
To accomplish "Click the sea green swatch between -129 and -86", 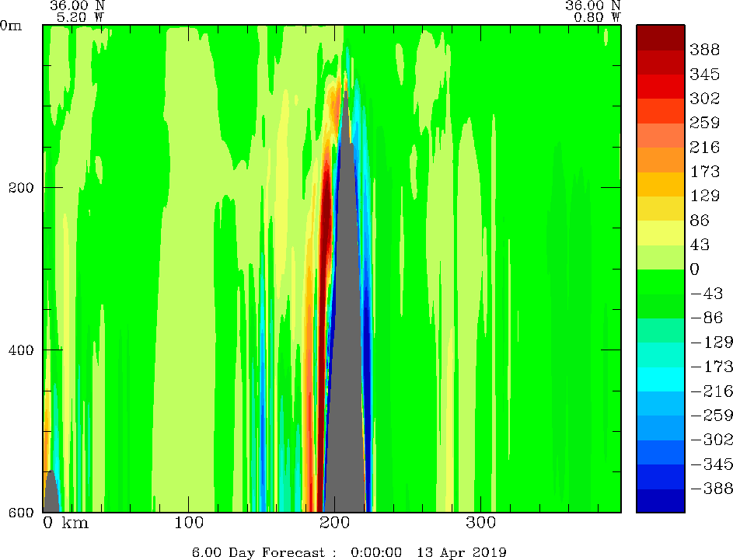I will [661, 330].
